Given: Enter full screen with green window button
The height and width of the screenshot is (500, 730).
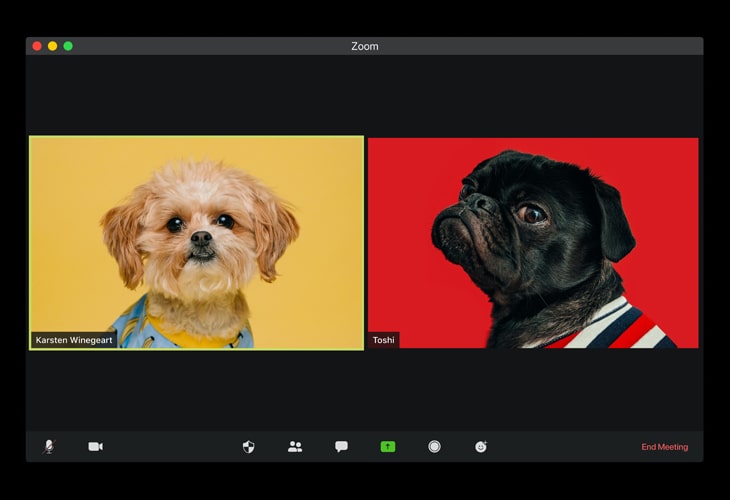Looking at the screenshot, I should pos(68,46).
